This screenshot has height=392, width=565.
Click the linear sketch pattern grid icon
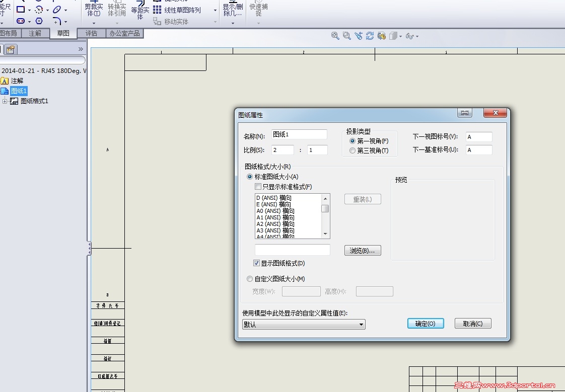tap(157, 10)
